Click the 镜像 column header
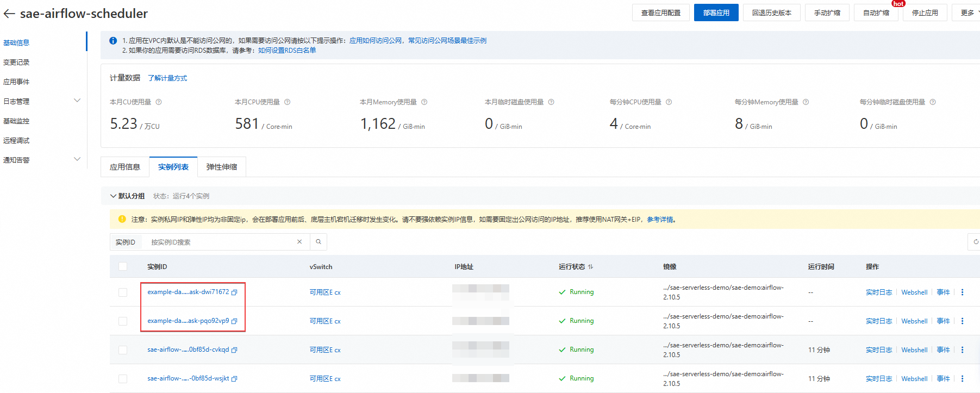Viewport: 980px width, 393px height. tap(670, 267)
